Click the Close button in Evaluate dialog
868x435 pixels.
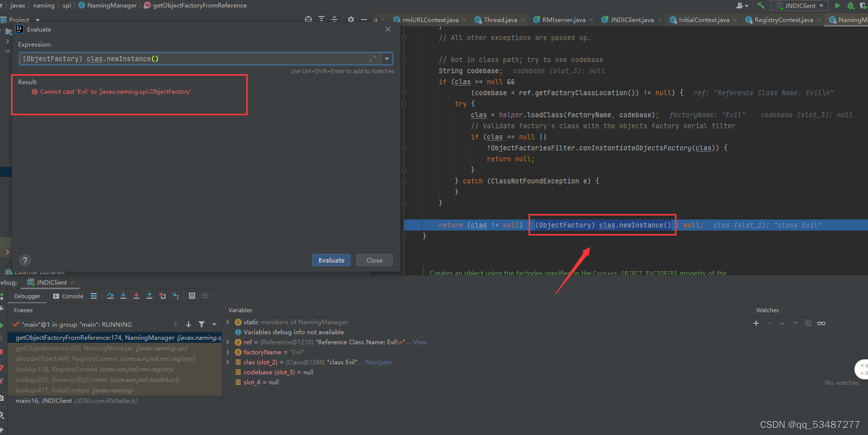(x=374, y=260)
